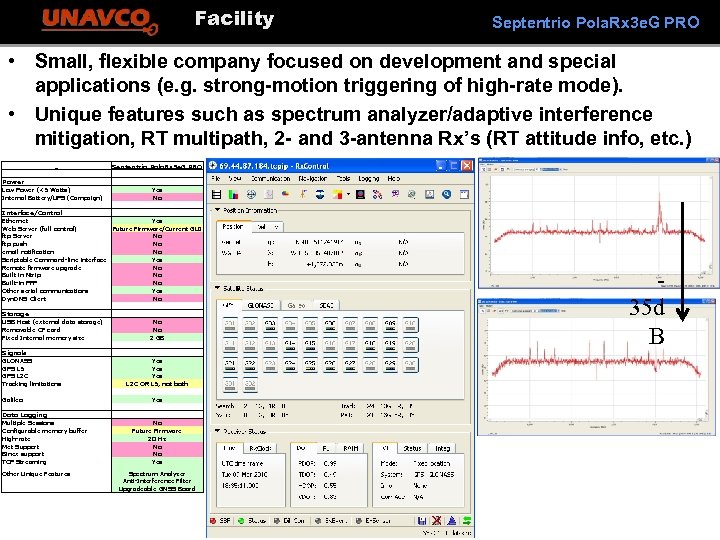Collapse the Receiver Status section
720x540 pixels.
[217, 431]
